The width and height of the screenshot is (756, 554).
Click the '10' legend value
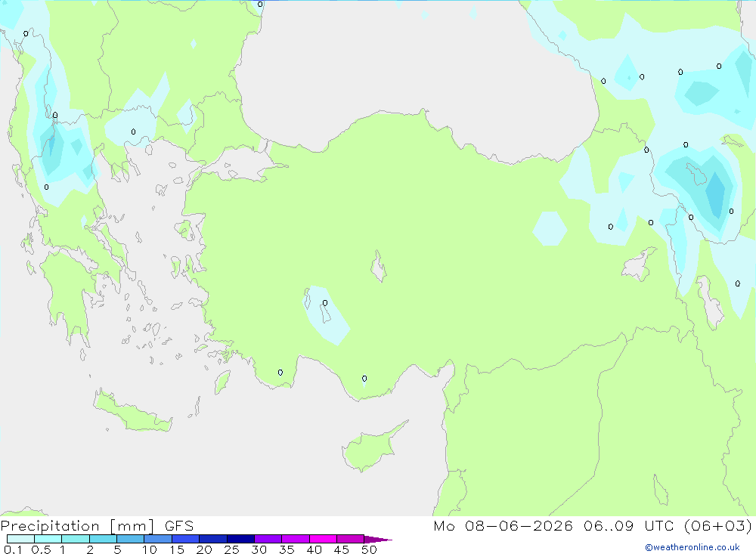pyautogui.click(x=149, y=549)
